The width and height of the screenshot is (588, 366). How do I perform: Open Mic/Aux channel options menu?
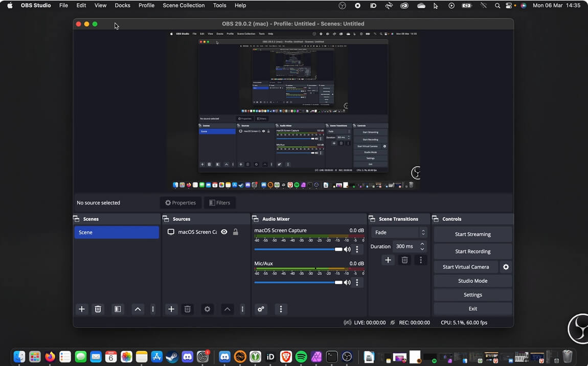click(x=357, y=282)
